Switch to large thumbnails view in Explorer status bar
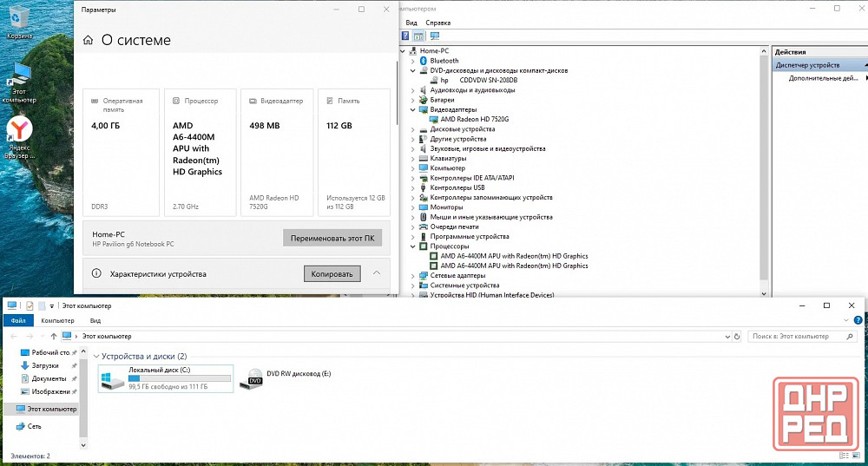Image resolution: width=868 pixels, height=466 pixels. pyautogui.click(x=857, y=456)
